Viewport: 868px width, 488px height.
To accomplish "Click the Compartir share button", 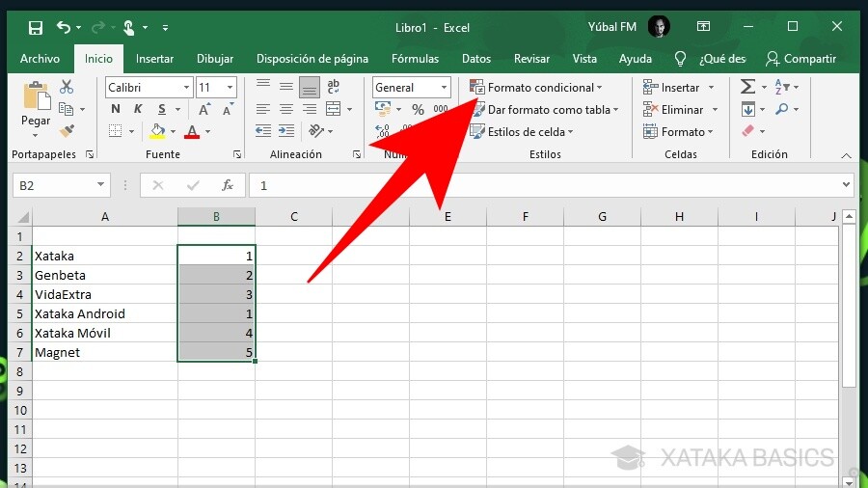I will pos(800,59).
